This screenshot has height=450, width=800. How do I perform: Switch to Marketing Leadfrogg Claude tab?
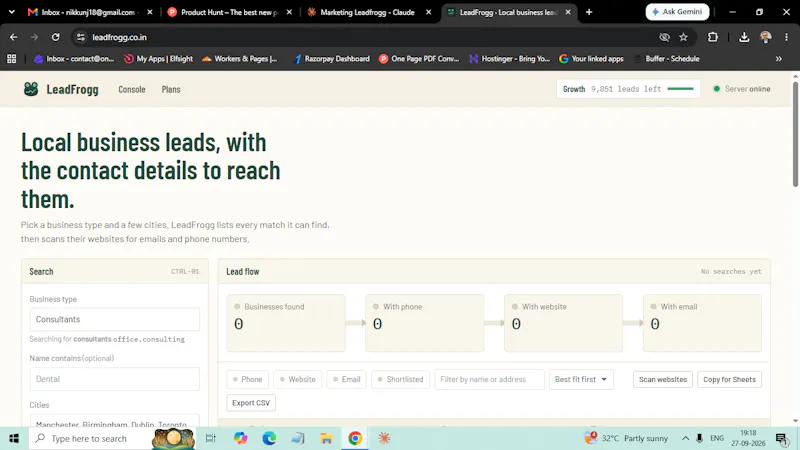(367, 12)
